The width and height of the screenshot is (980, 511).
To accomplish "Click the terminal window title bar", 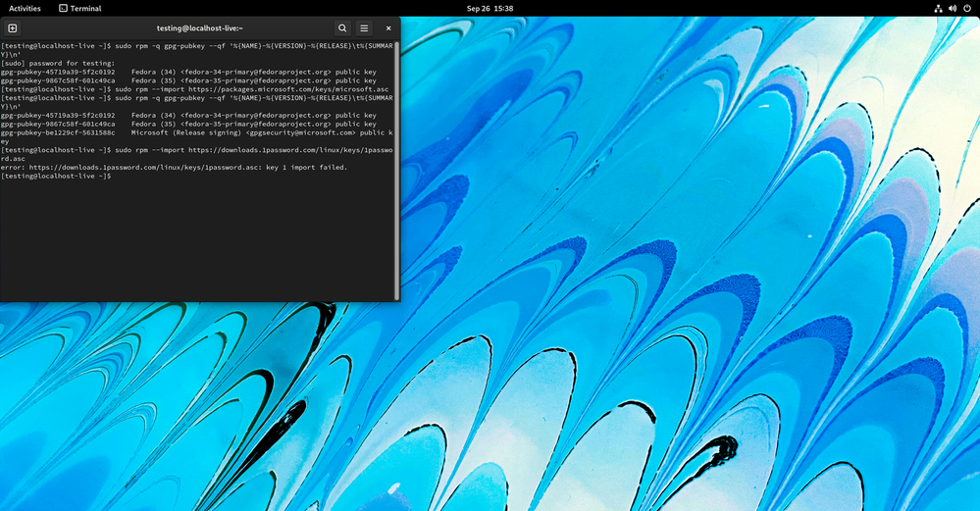I will [x=199, y=28].
